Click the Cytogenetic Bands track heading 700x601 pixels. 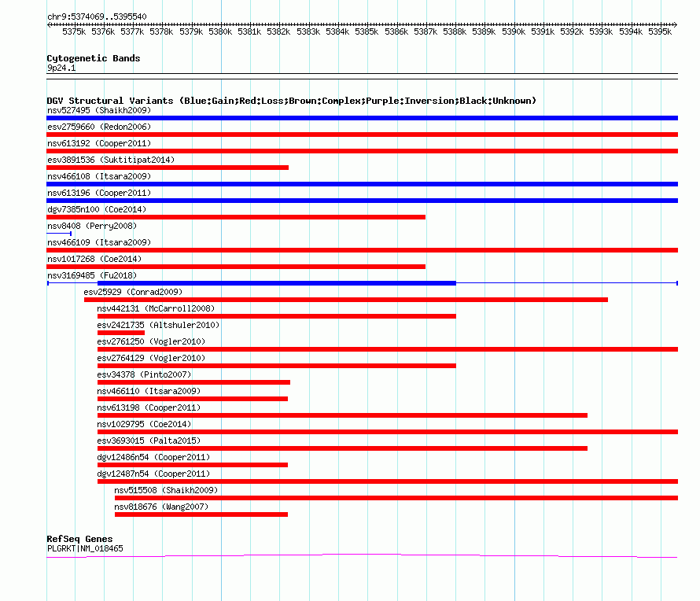94,58
